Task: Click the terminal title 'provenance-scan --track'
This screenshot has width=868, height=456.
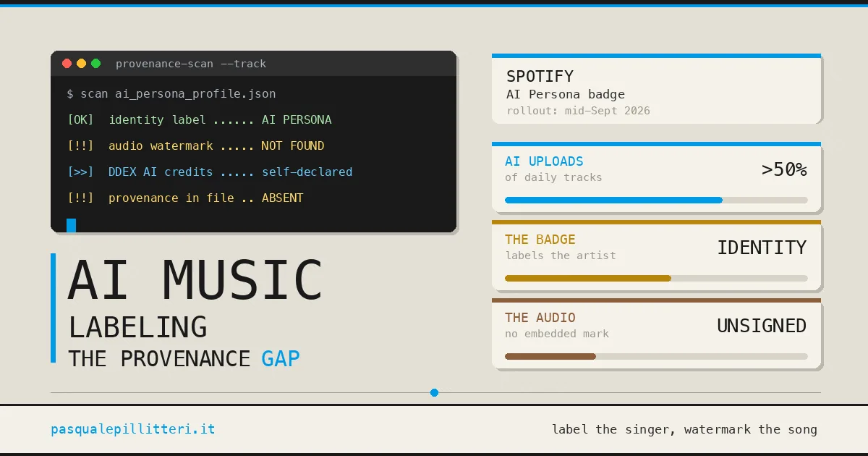Action: (191, 64)
